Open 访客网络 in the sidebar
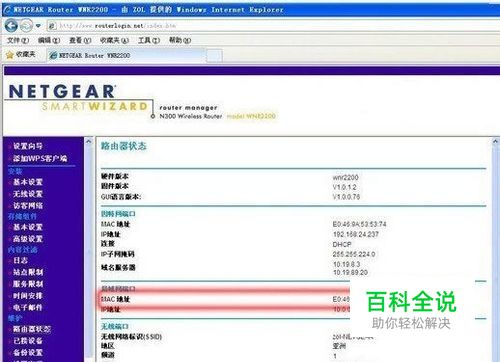 [x=28, y=205]
